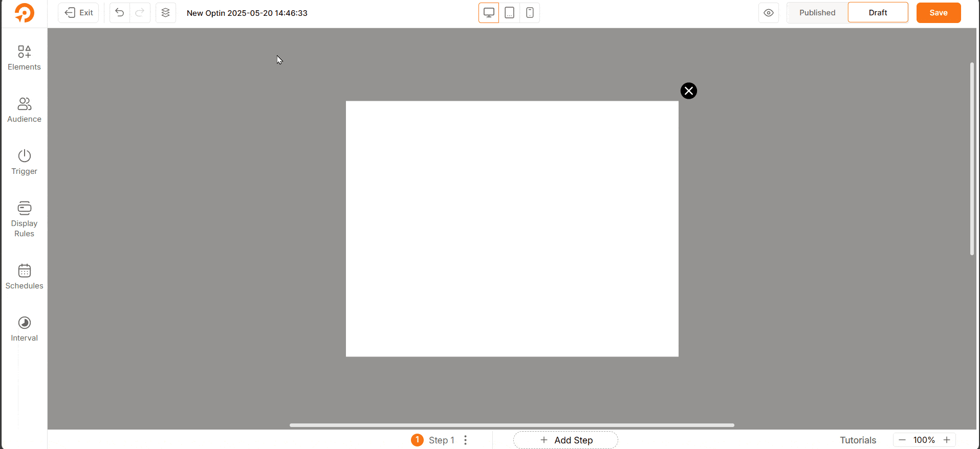Click the orange app logo
Viewport: 980px width, 449px height.
point(24,13)
